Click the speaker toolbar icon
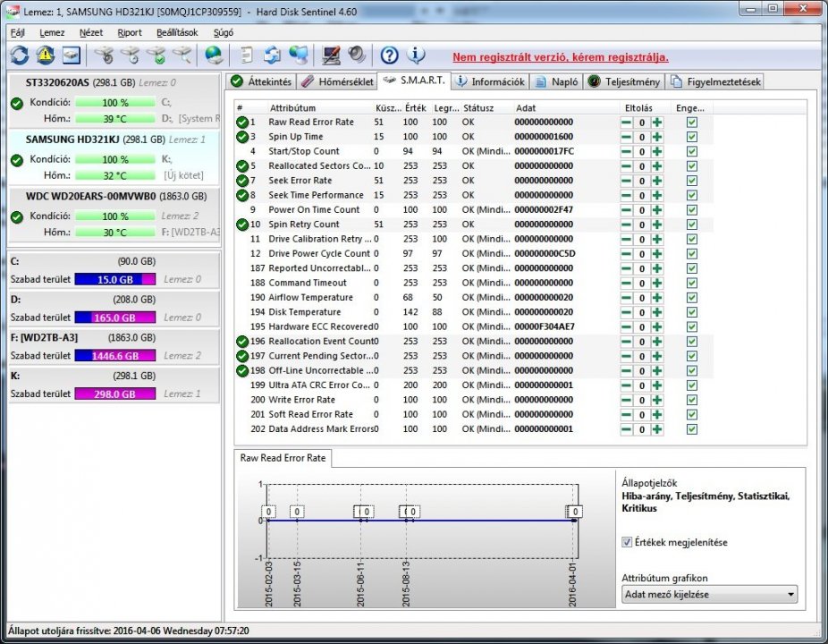Image resolution: width=828 pixels, height=644 pixels. click(x=357, y=55)
